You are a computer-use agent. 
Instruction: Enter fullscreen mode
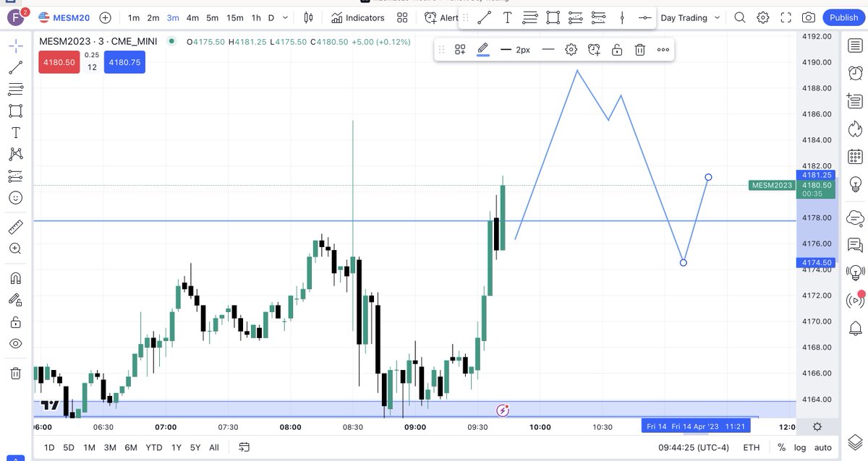point(786,17)
